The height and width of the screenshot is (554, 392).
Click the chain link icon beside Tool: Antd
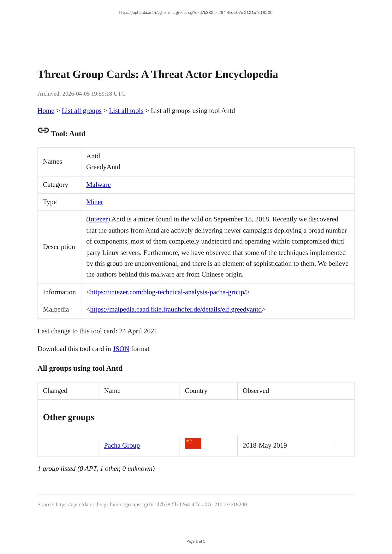coord(43,130)
